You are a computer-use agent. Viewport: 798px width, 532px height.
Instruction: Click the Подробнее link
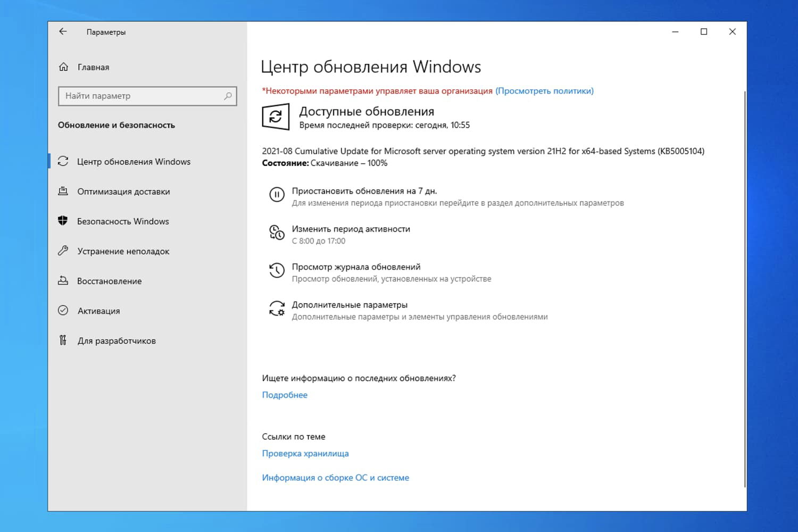pos(285,394)
